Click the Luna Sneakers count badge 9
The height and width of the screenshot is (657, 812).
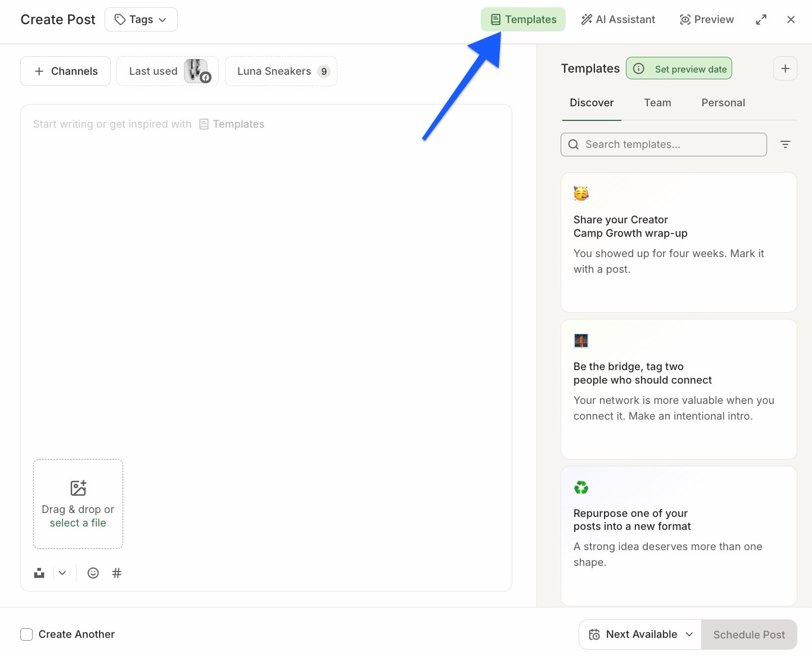pyautogui.click(x=324, y=71)
